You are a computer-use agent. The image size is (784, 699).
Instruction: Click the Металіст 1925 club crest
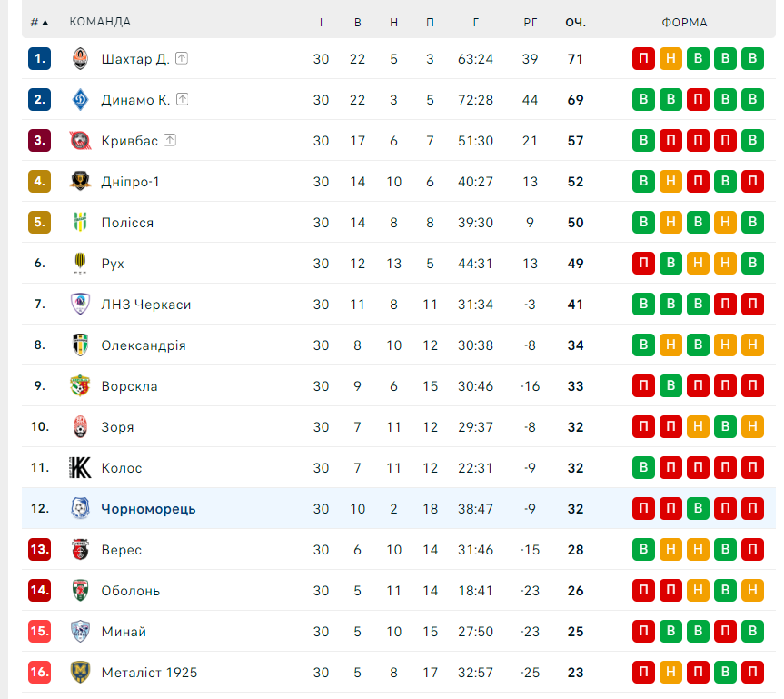pyautogui.click(x=80, y=672)
